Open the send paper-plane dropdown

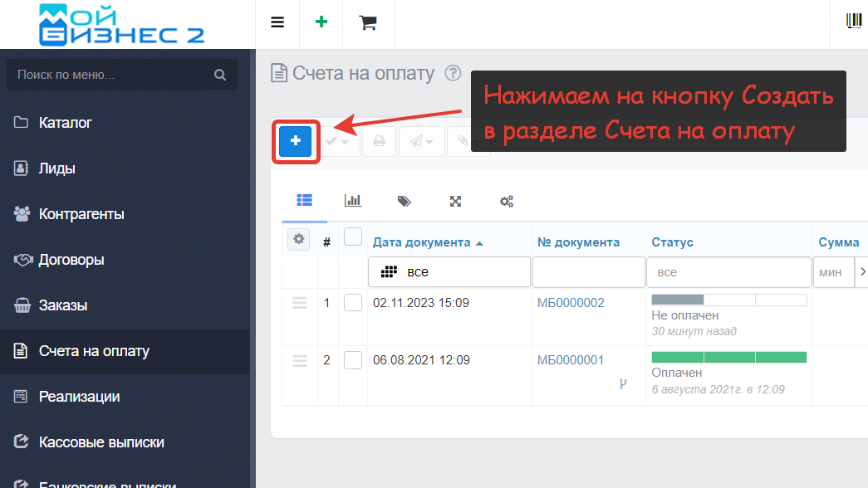[x=421, y=142]
